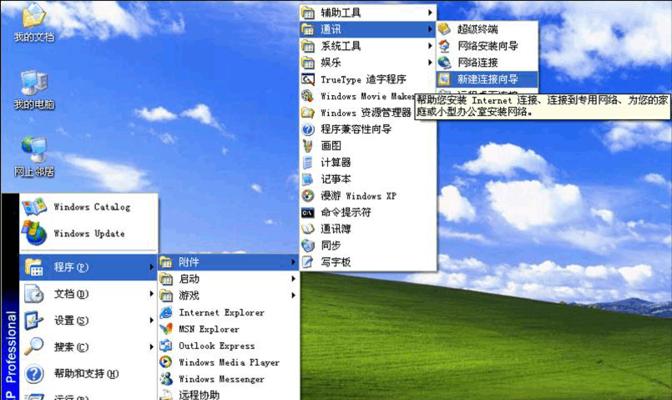The image size is (672, 400).
Task: Open 我的电脑 desktop icon
Action: click(x=34, y=90)
